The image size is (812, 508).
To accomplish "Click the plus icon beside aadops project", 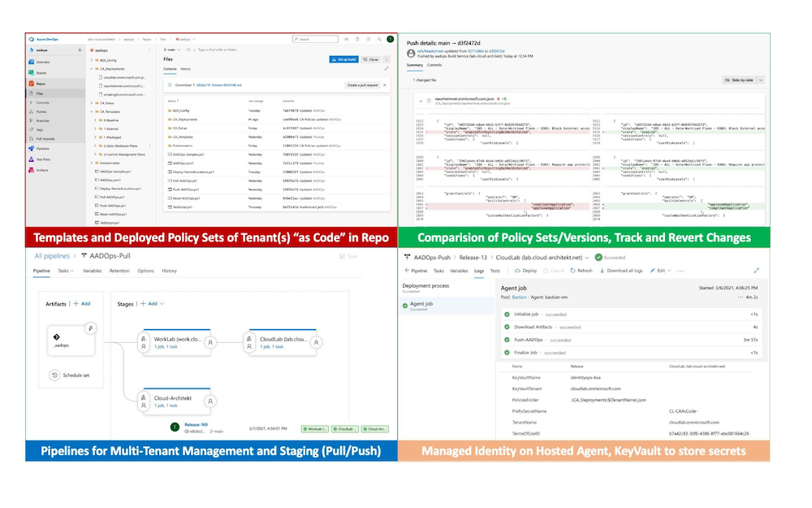I will coord(80,50).
